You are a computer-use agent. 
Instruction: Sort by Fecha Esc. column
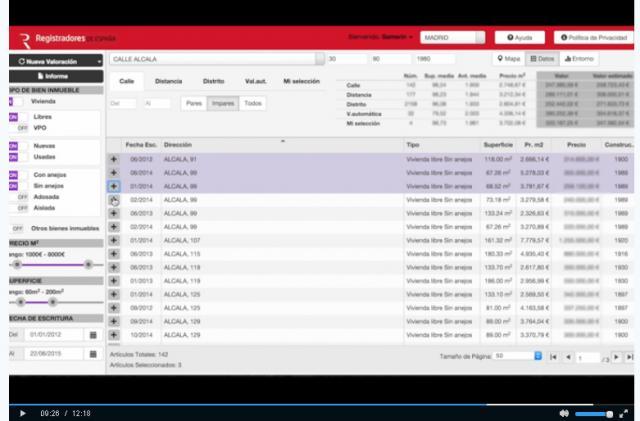(x=141, y=145)
